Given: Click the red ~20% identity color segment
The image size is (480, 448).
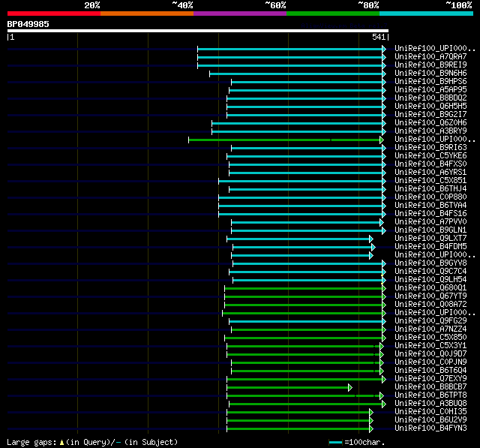Looking at the screenshot, I should pyautogui.click(x=54, y=14).
